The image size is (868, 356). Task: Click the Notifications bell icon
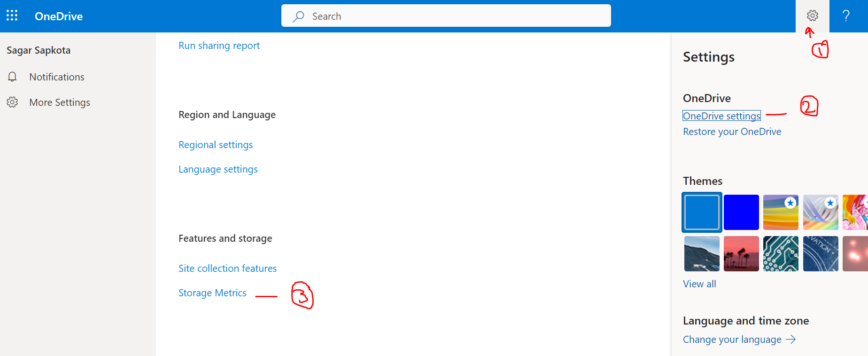12,77
